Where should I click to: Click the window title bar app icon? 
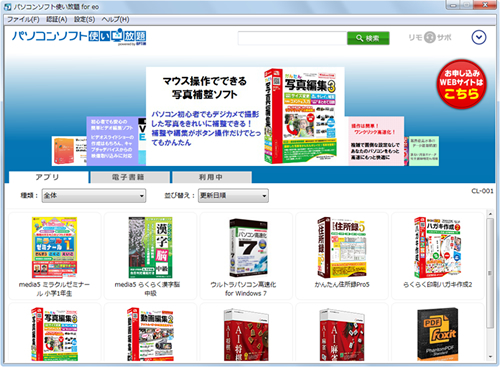(7, 6)
